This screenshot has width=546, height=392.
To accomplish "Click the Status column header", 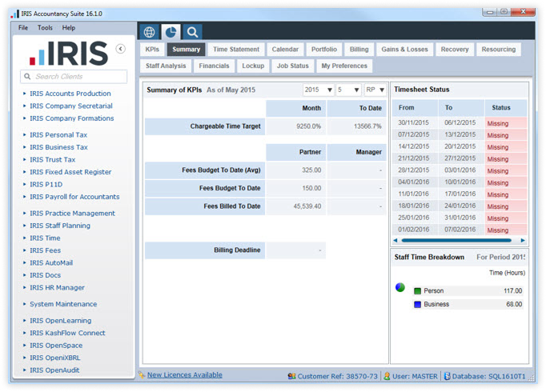I will 506,108.
